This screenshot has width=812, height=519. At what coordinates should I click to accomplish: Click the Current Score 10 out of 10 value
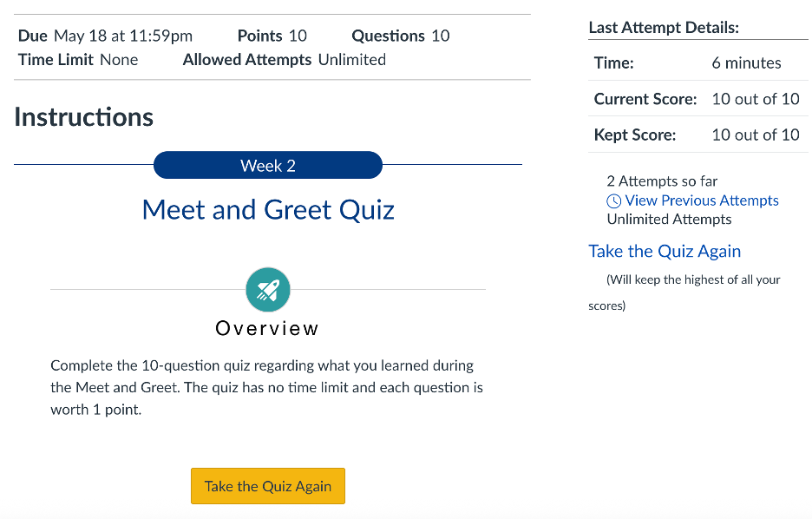(755, 99)
